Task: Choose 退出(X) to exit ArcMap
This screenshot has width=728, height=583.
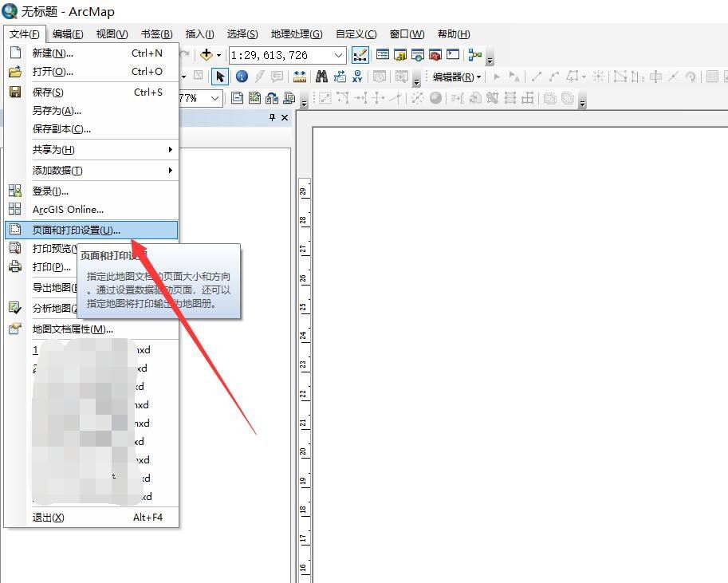Action: [92, 517]
